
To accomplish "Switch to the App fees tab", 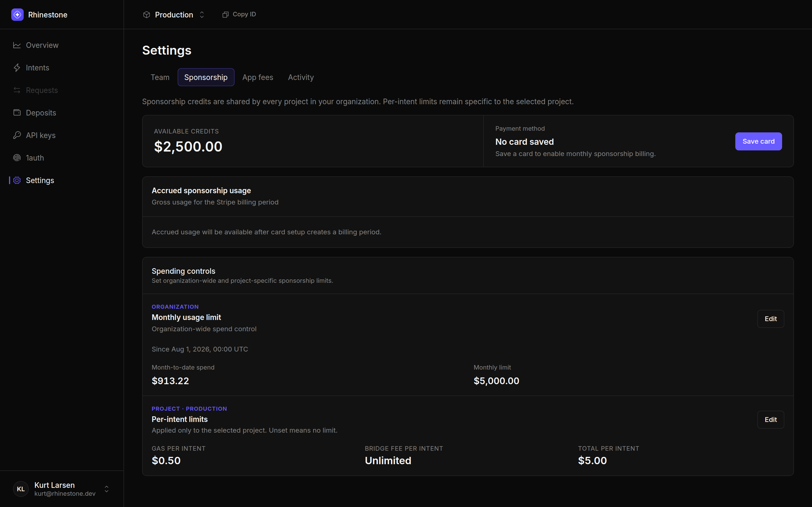I will (x=258, y=77).
